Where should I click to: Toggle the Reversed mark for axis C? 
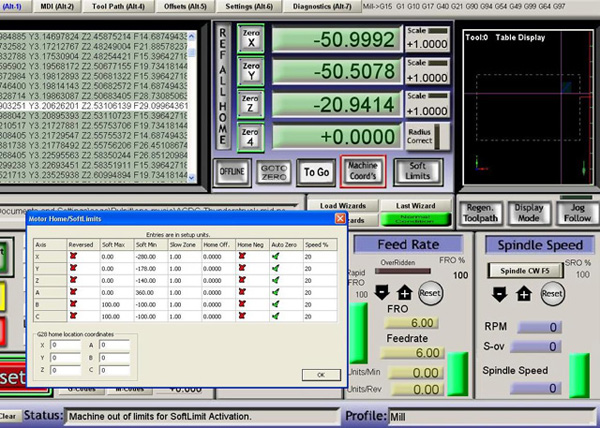pos(73,316)
